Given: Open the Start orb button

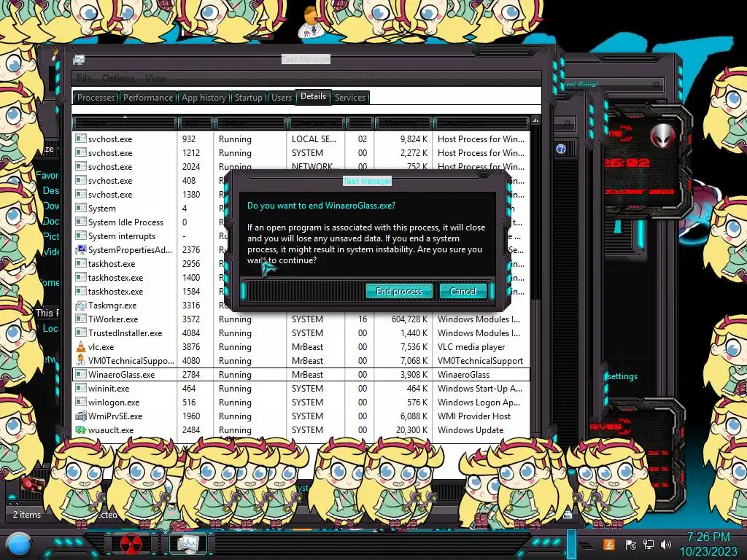Looking at the screenshot, I should coord(19,545).
